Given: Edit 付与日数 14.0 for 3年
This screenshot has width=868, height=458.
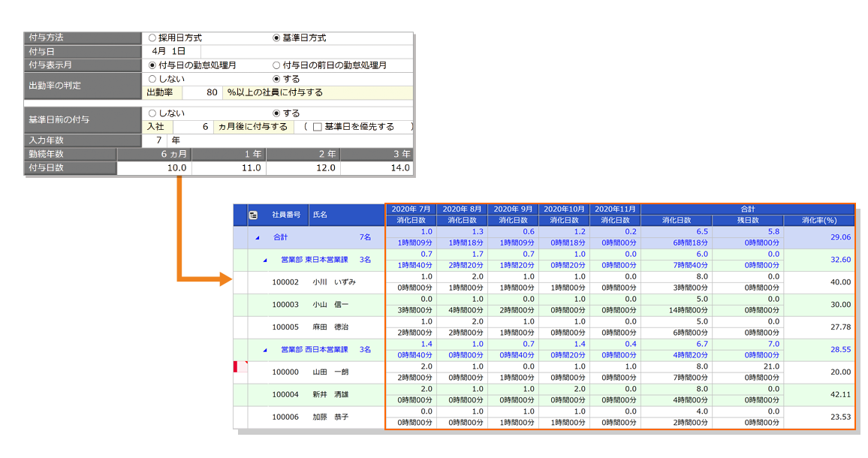Looking at the screenshot, I should 377,167.
